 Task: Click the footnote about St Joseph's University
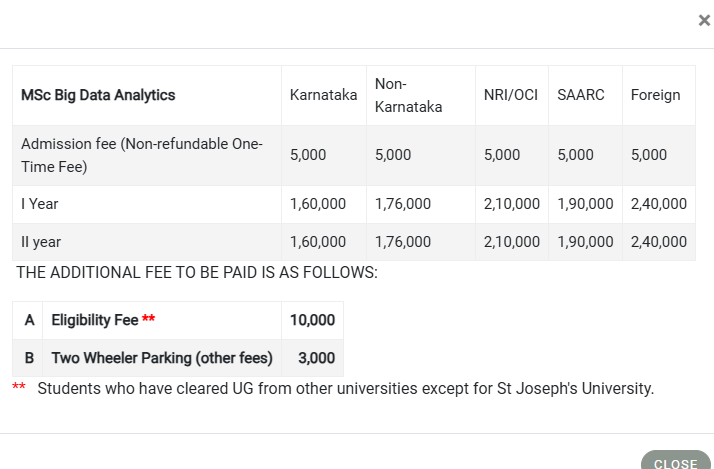[346, 389]
